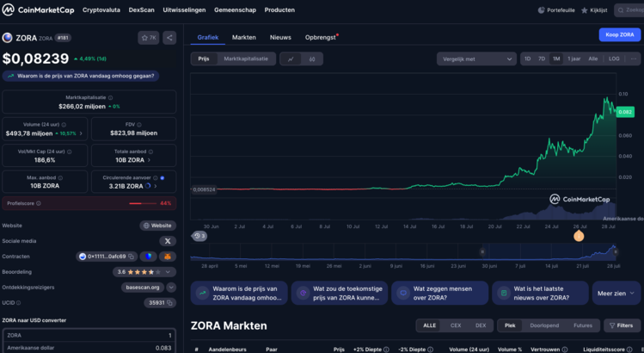Screen dimensions: 644x353
Task: Open Portefeuille portfolio icon link
Action: point(556,10)
